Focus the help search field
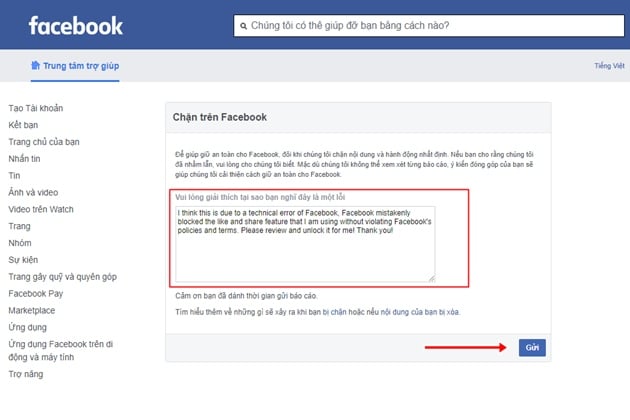 pyautogui.click(x=429, y=26)
